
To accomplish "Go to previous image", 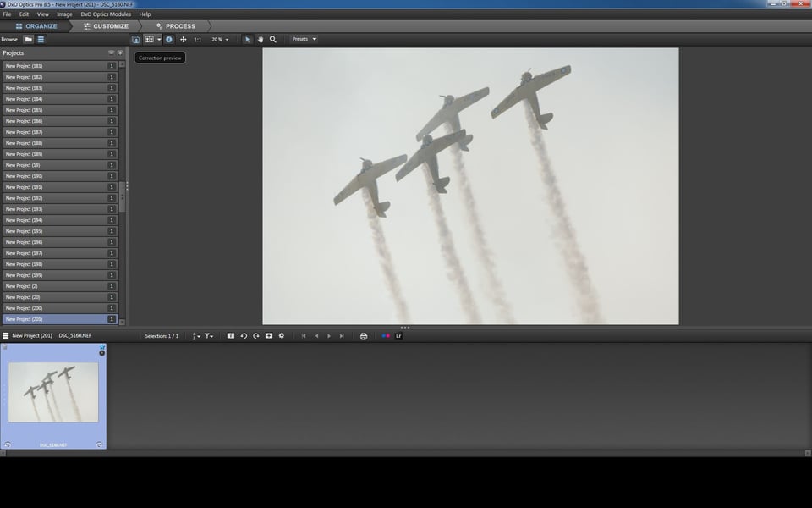I will (x=316, y=336).
